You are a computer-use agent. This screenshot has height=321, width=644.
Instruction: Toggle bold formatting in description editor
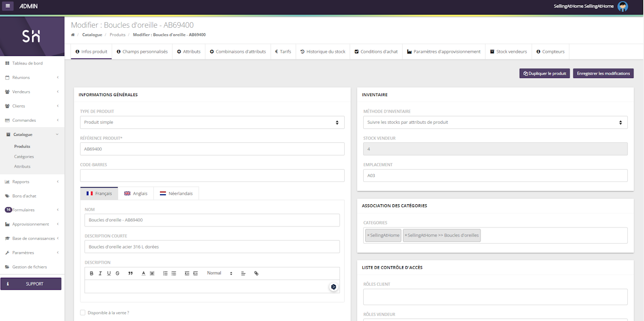pos(92,273)
